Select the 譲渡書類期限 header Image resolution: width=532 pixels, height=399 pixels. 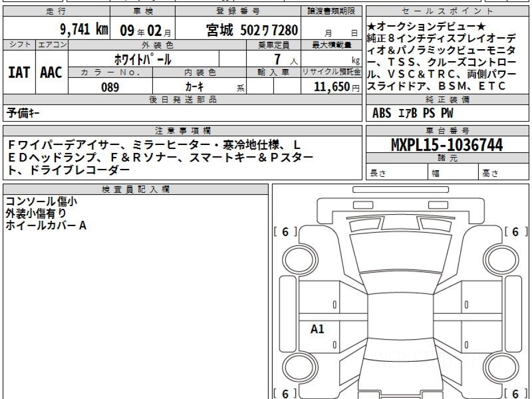pos(332,11)
